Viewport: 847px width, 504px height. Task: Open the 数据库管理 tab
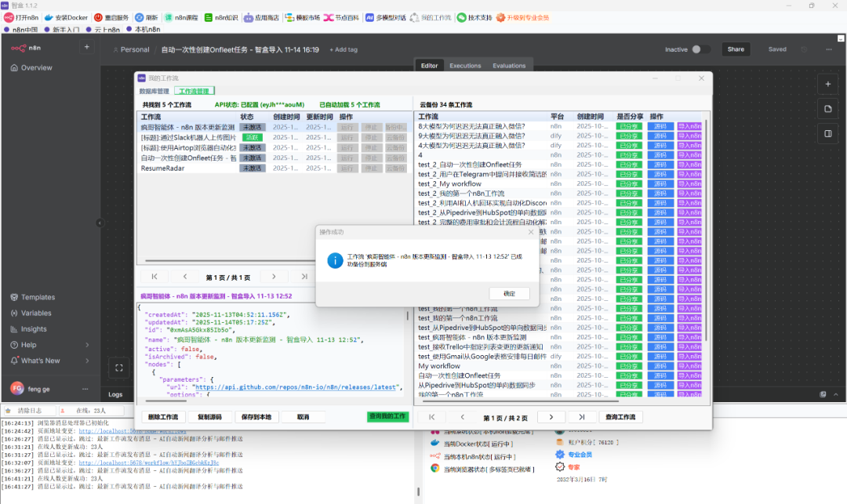[154, 91]
